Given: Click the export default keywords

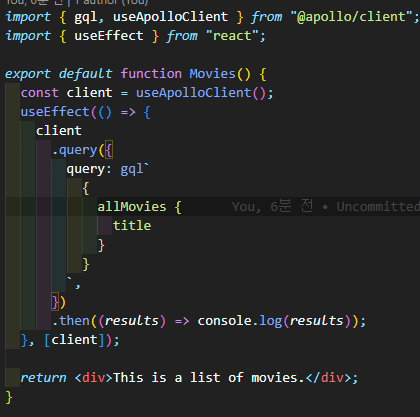Looking at the screenshot, I should click(x=58, y=74).
